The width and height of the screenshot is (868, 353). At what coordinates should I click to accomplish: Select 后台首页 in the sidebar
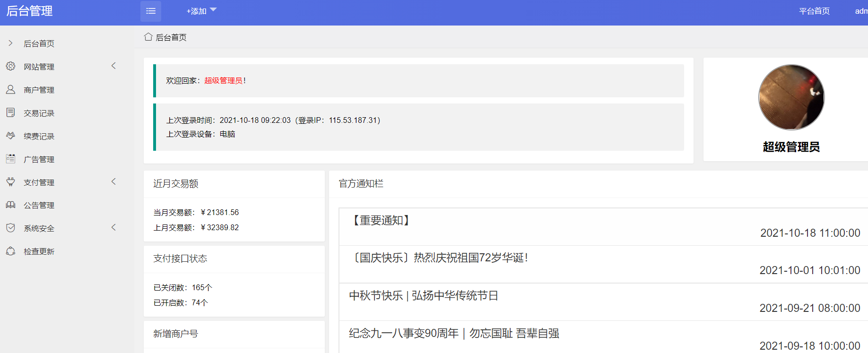click(39, 43)
